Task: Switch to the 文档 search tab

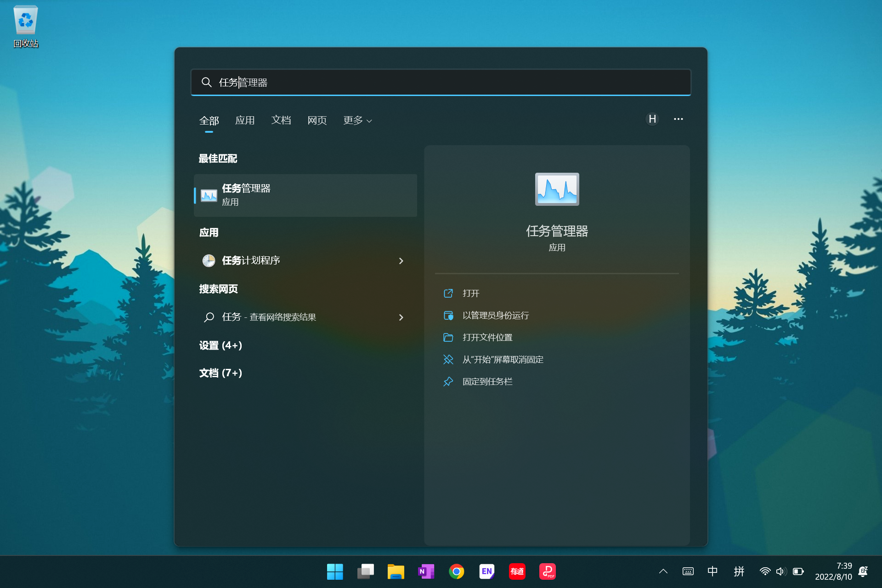Action: tap(281, 120)
